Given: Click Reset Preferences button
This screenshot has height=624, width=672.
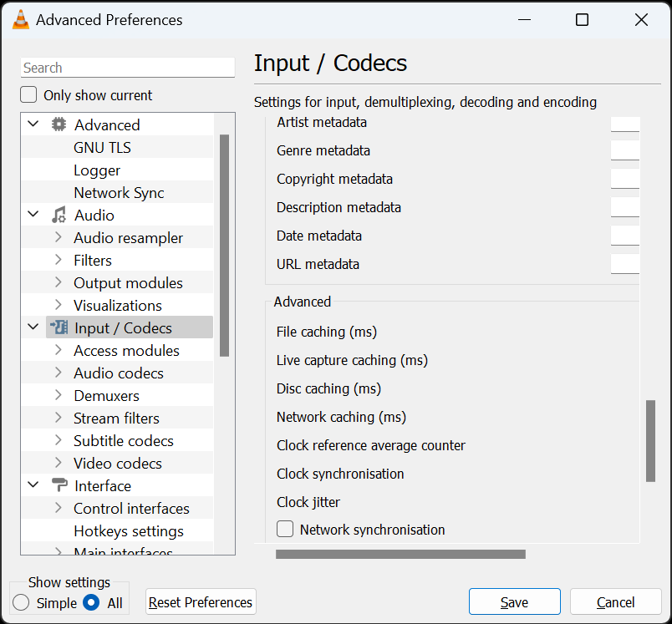Looking at the screenshot, I should [x=201, y=601].
